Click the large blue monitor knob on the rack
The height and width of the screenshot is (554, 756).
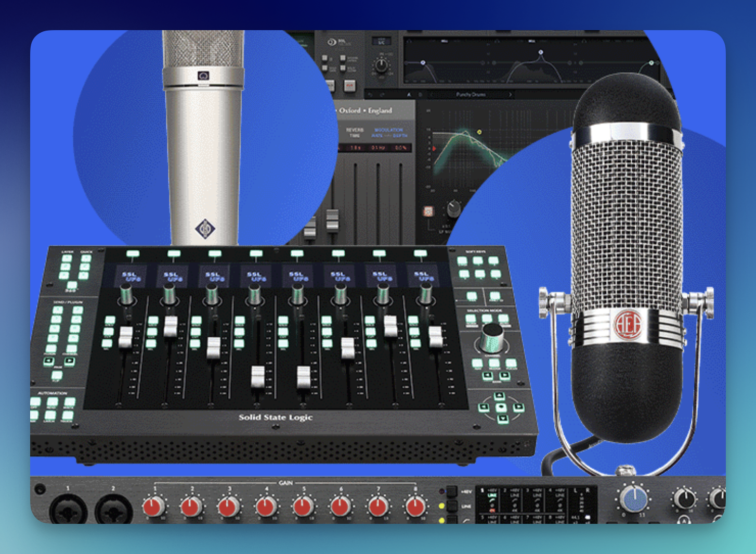coord(633,499)
